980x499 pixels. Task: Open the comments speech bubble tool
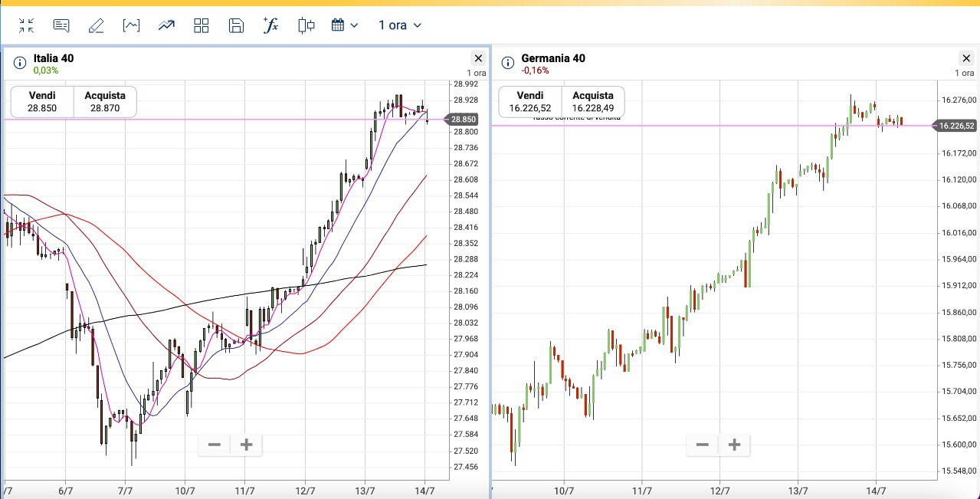point(61,25)
